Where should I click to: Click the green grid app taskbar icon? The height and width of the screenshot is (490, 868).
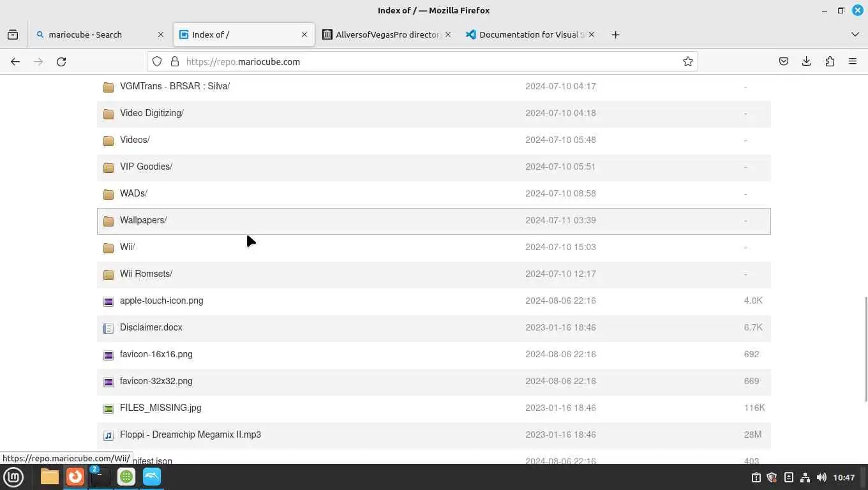[x=126, y=477]
